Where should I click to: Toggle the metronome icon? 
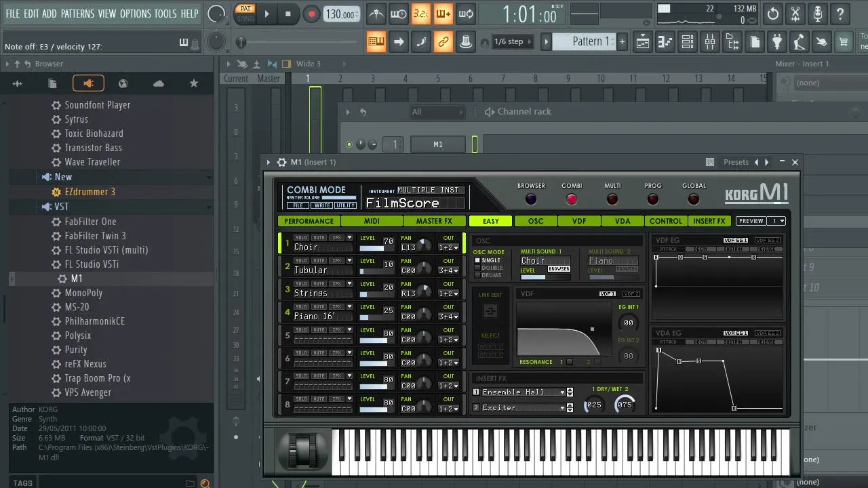tap(376, 14)
